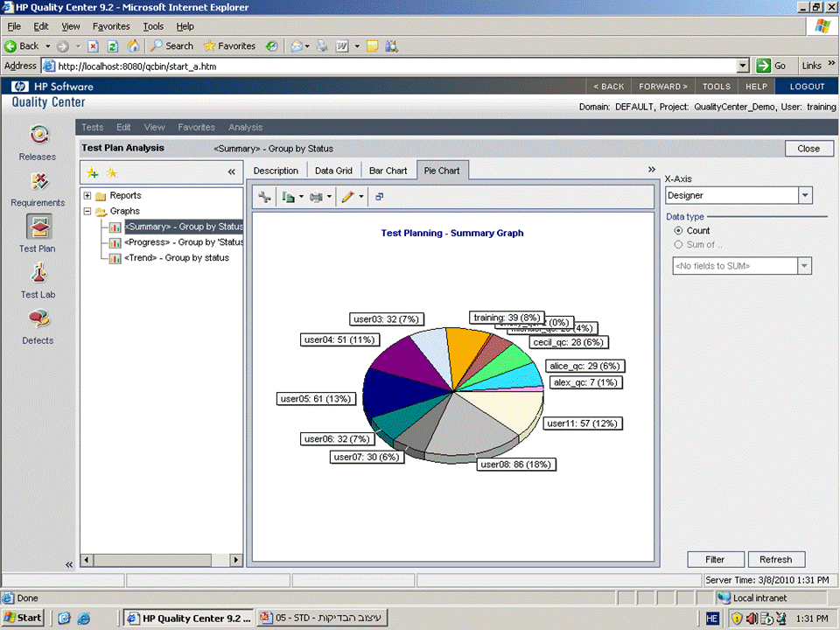Click the plain yellow star icon in tree toolbar
The height and width of the screenshot is (630, 840).
tap(111, 172)
